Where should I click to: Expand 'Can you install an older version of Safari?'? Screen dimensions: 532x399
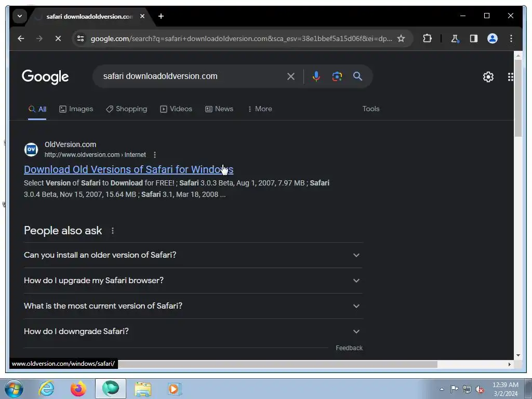coord(193,255)
